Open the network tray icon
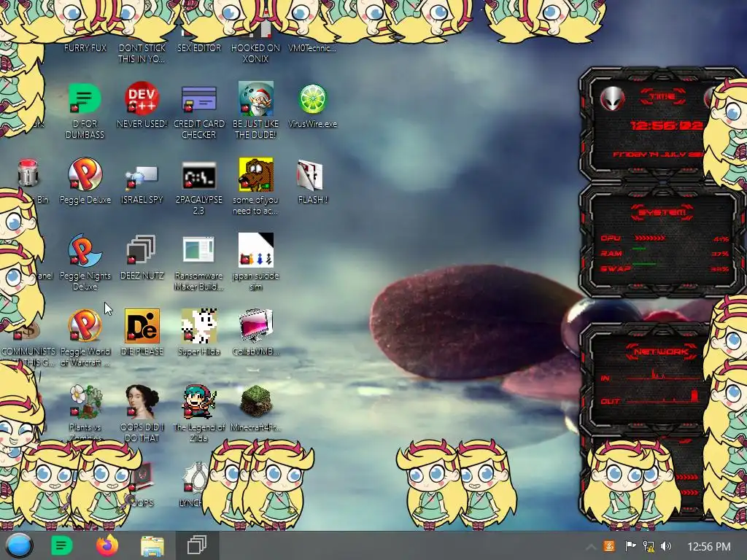The image size is (747, 560). pos(649,546)
